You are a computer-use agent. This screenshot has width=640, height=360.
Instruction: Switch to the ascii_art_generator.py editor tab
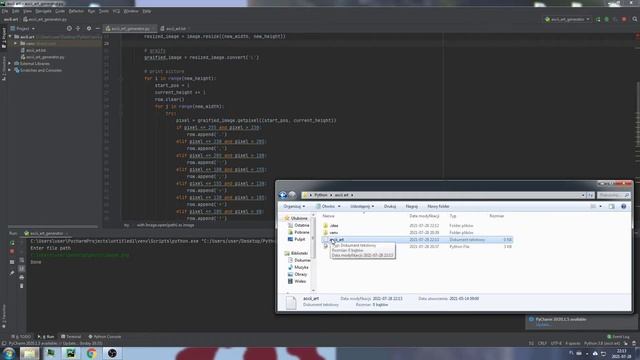pos(131,29)
